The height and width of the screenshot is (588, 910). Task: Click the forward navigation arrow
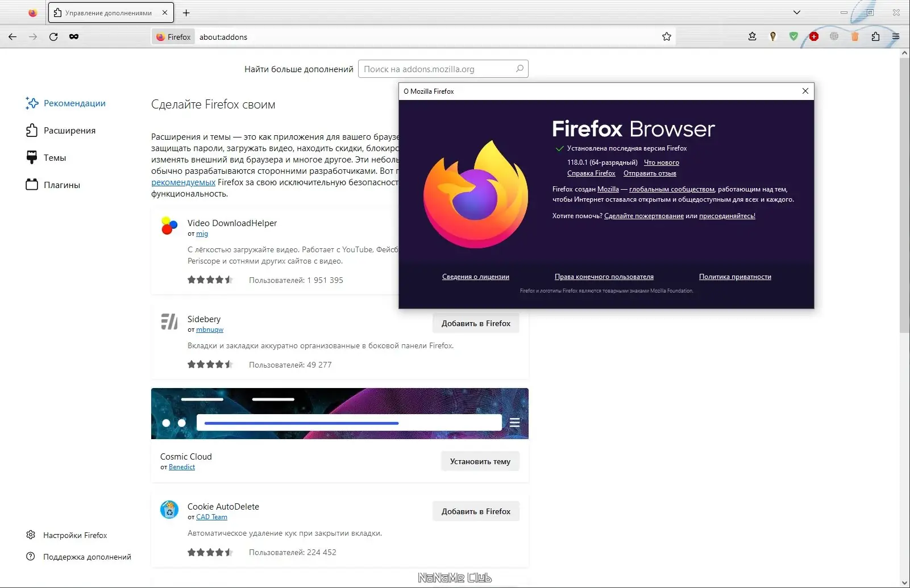pyautogui.click(x=33, y=37)
